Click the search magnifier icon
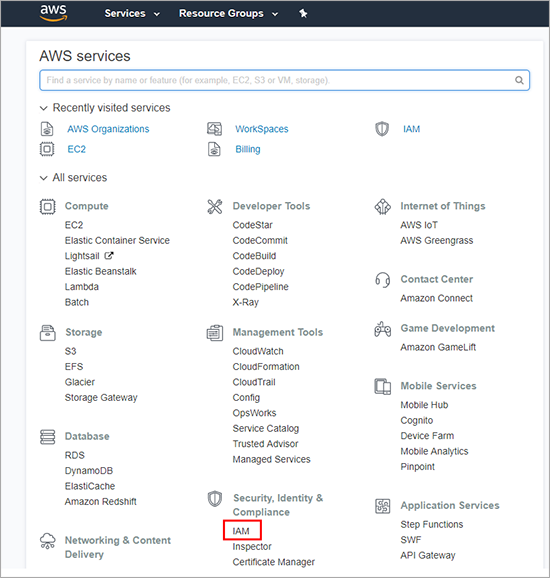 tap(519, 80)
